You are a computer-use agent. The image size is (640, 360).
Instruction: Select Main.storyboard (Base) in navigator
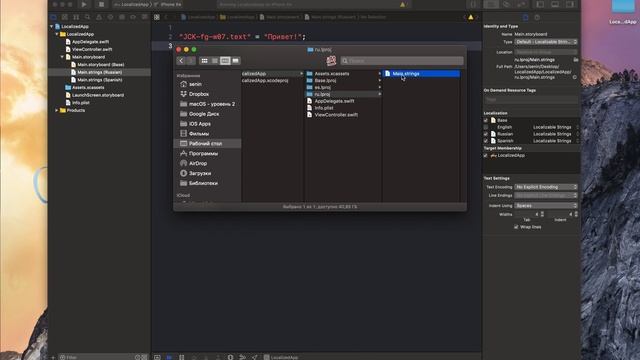[101, 64]
